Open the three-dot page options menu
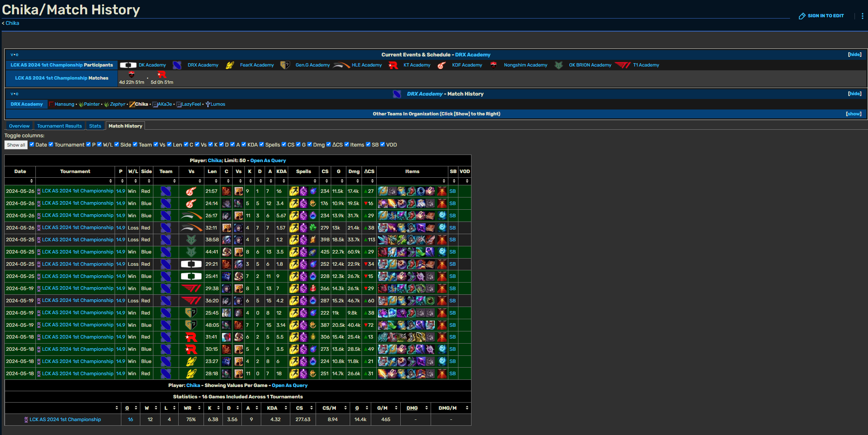The width and height of the screenshot is (868, 435). coord(863,16)
